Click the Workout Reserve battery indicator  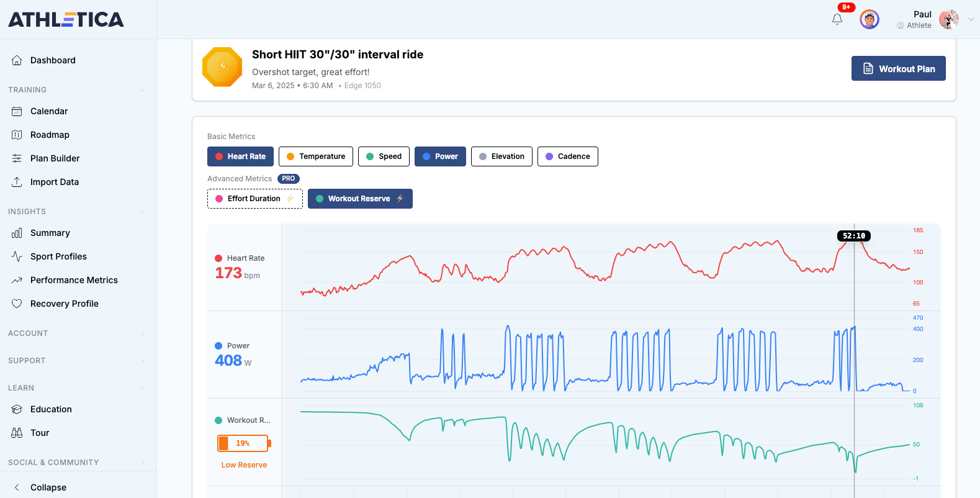pyautogui.click(x=243, y=443)
